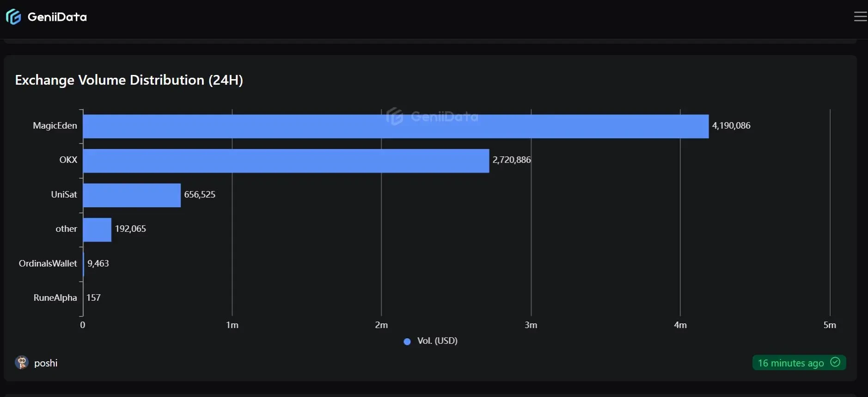Click the 16 minutes ago badge
Viewport: 868px width, 397px height.
[x=791, y=363]
